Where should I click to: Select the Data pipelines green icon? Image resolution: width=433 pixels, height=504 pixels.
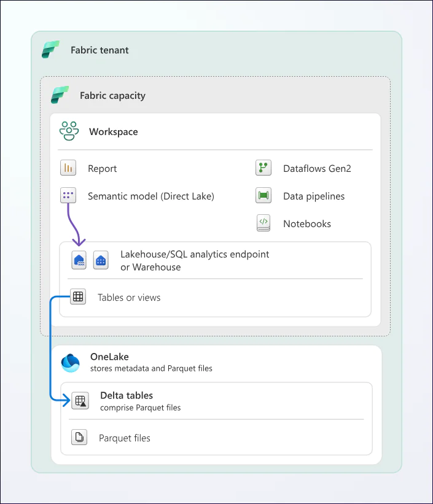tap(263, 196)
